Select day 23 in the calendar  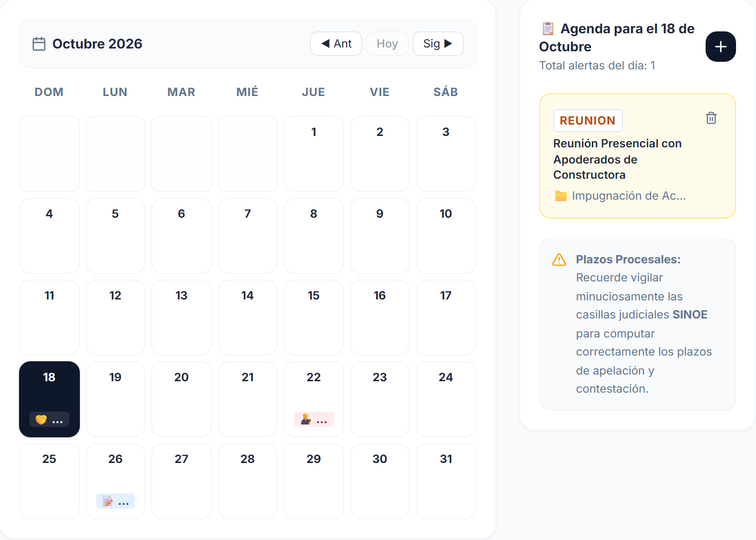[380, 399]
